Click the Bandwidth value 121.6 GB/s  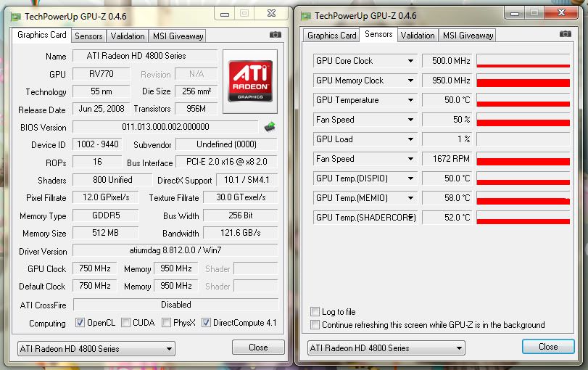click(241, 233)
